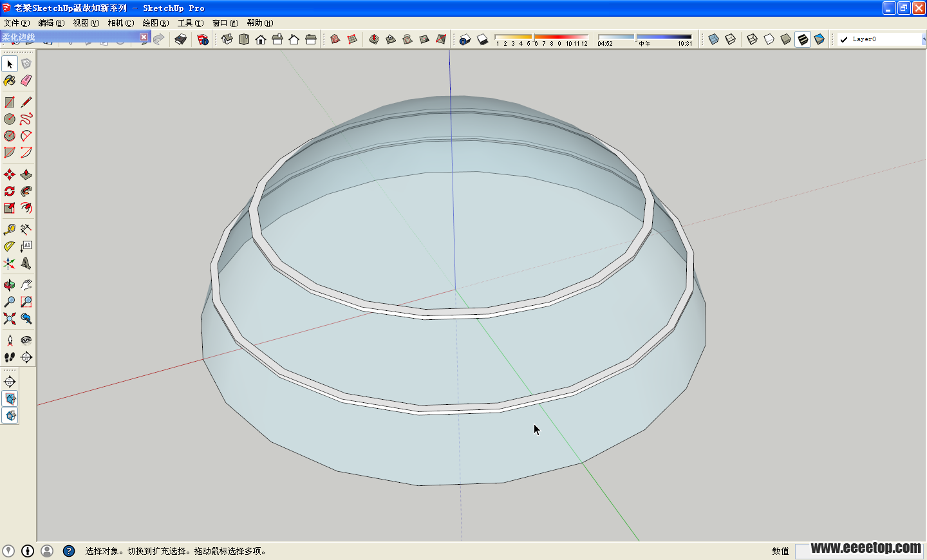The height and width of the screenshot is (560, 927).
Task: Pick the pink Eraser tool
Action: [x=26, y=80]
